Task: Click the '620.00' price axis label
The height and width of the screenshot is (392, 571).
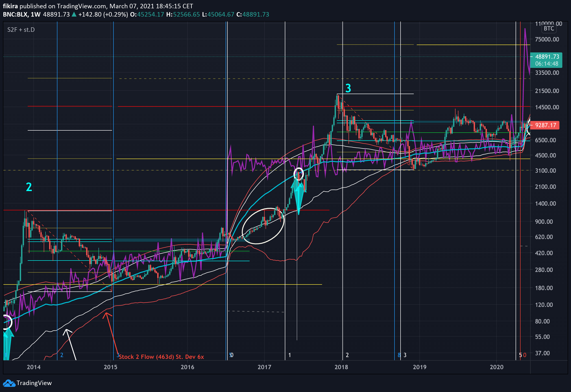Action: tap(544, 237)
